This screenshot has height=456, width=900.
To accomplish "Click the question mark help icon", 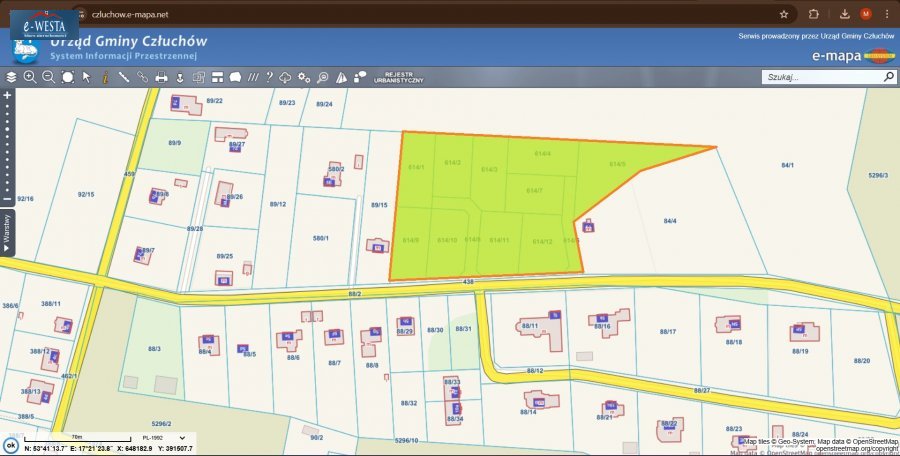I will [x=269, y=77].
